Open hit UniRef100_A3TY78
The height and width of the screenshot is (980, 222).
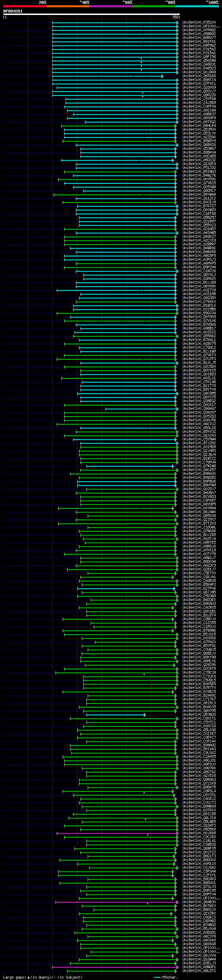tap(199, 554)
